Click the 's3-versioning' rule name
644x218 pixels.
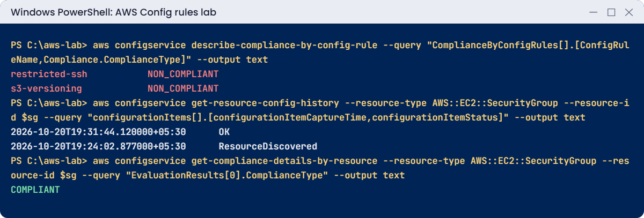click(46, 88)
